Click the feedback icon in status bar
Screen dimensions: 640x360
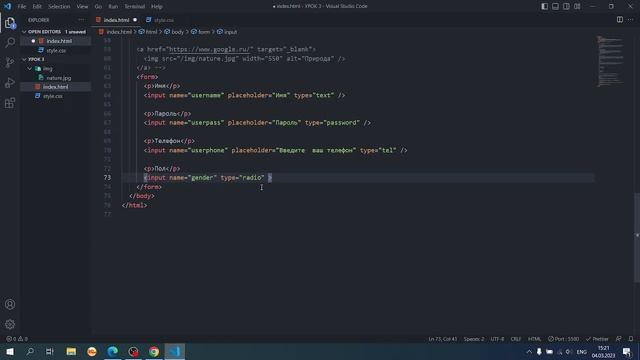click(x=619, y=339)
